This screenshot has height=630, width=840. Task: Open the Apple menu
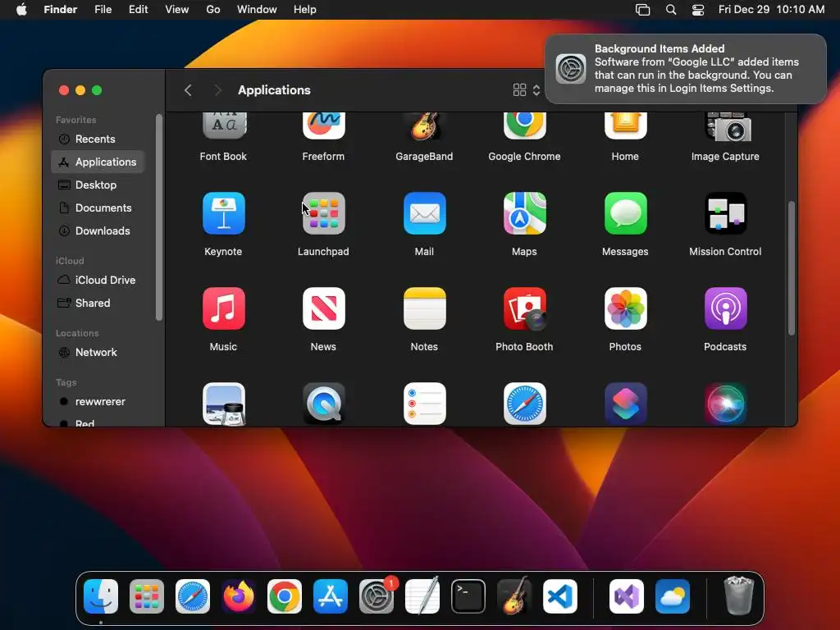coord(21,10)
